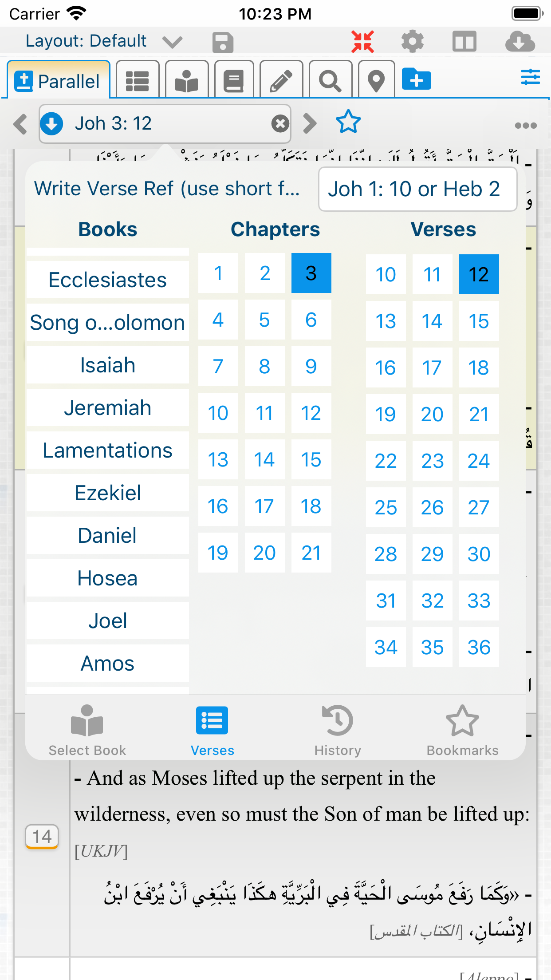Screen dimensions: 551x980
Task: Open the cloud download icon
Action: tap(520, 42)
